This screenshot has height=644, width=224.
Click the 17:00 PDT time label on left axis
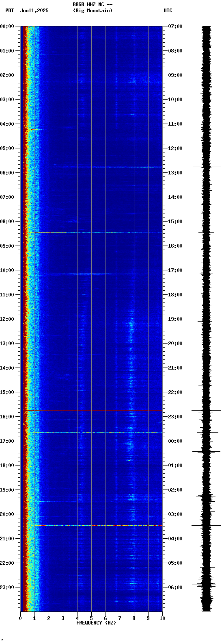tap(7, 441)
